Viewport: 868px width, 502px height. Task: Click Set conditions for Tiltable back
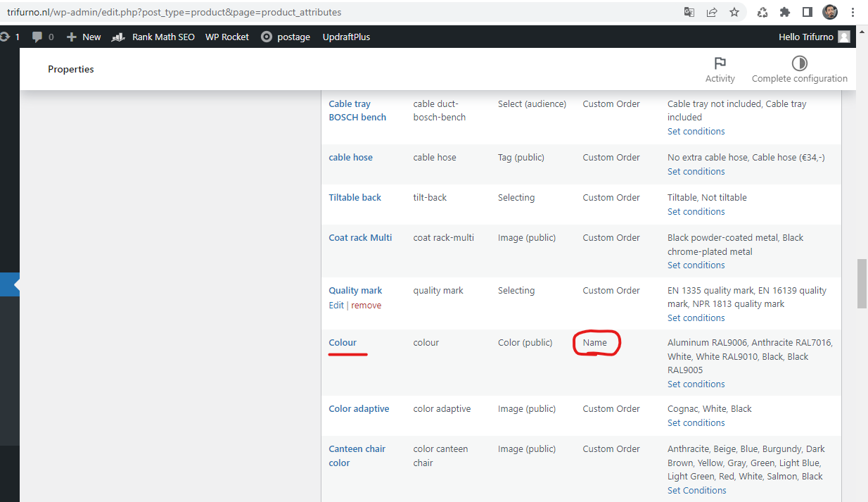pyautogui.click(x=696, y=212)
